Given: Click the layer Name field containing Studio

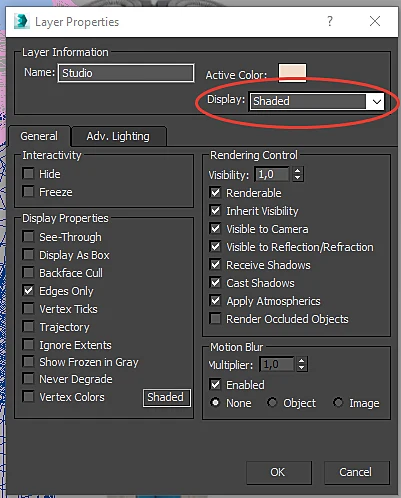Looking at the screenshot, I should [x=126, y=73].
